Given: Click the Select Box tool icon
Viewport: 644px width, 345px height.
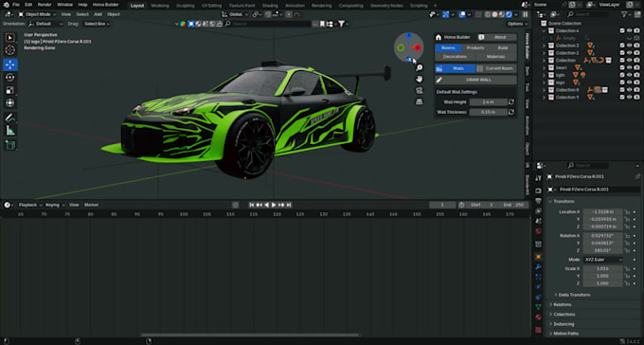Looking at the screenshot, I should [9, 37].
